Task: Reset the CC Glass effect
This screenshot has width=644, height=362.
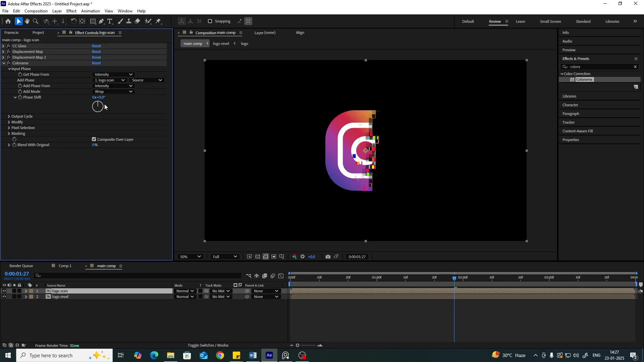Action: pyautogui.click(x=96, y=46)
